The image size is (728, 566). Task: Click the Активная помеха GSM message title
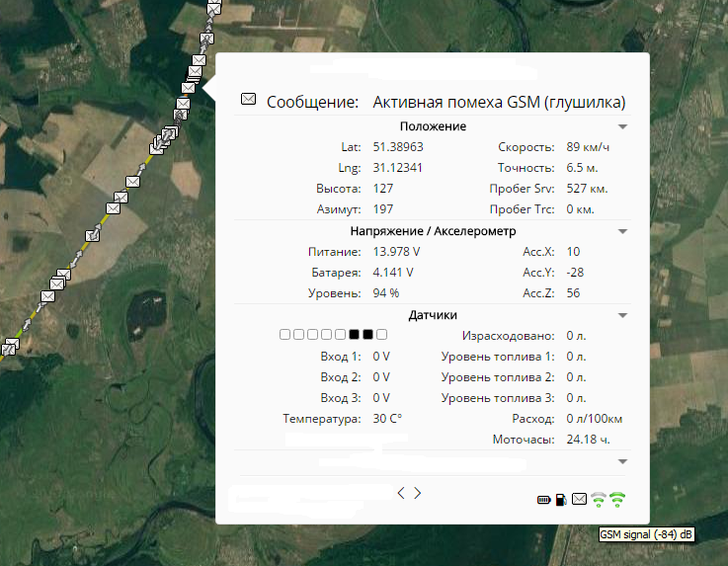point(499,102)
